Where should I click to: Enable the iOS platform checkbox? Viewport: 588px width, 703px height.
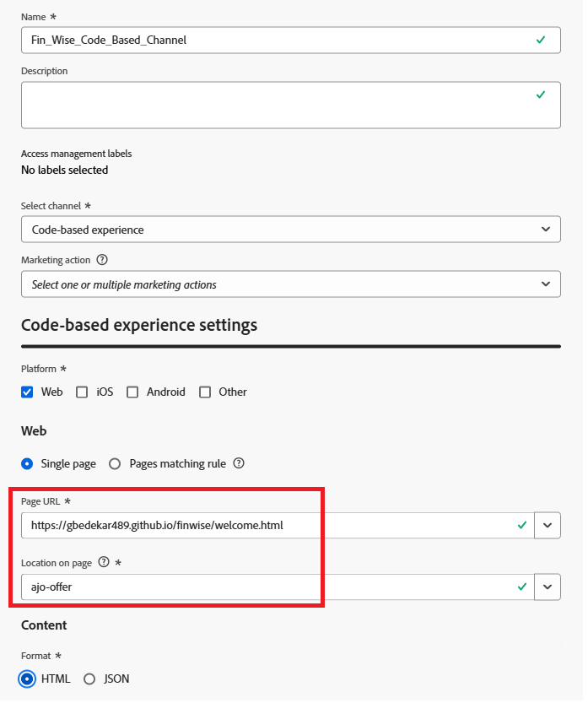coord(82,392)
